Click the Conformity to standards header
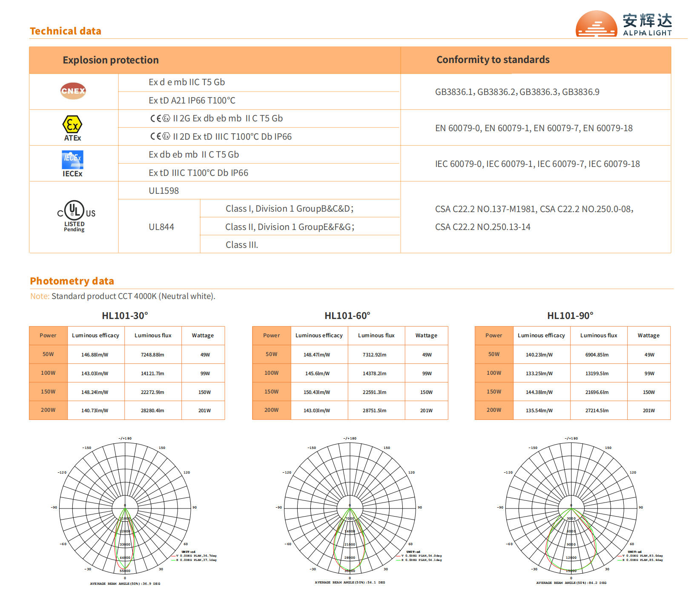This screenshot has width=700, height=609. [x=493, y=60]
